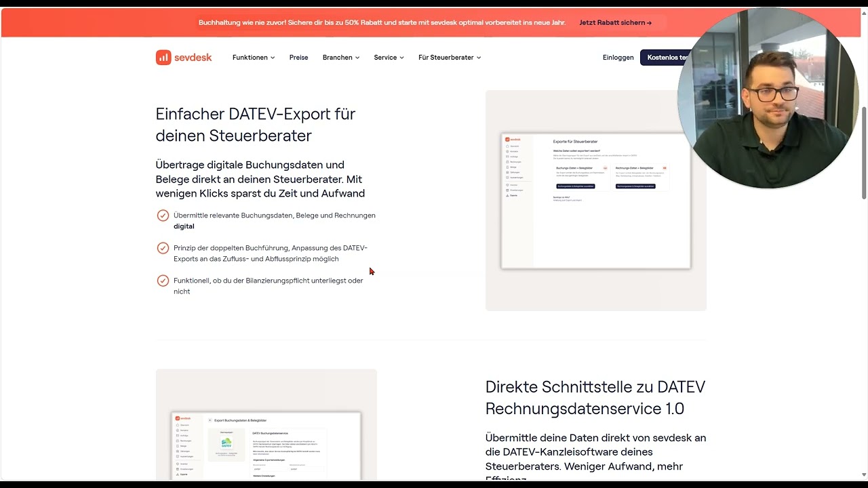This screenshot has height=488, width=868.
Task: Click the Übertrage digitale Buchungsdaten subheading
Action: [x=260, y=179]
